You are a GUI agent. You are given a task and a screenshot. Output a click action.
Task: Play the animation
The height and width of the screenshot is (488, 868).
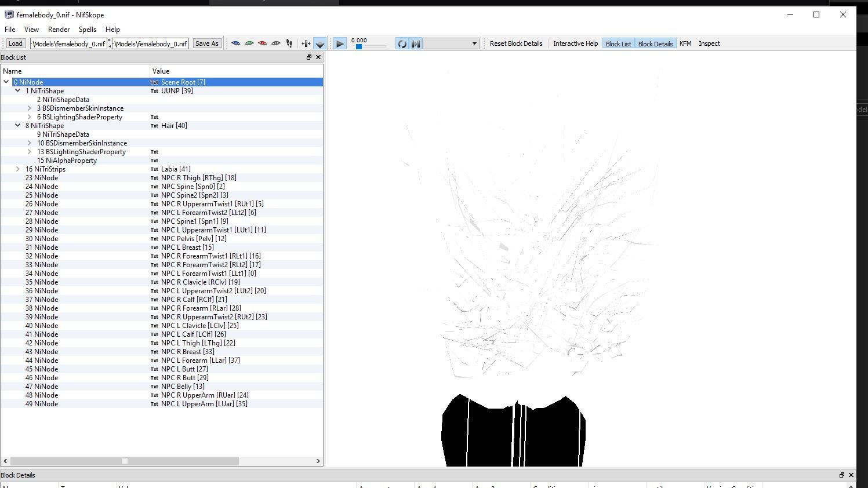(x=340, y=43)
